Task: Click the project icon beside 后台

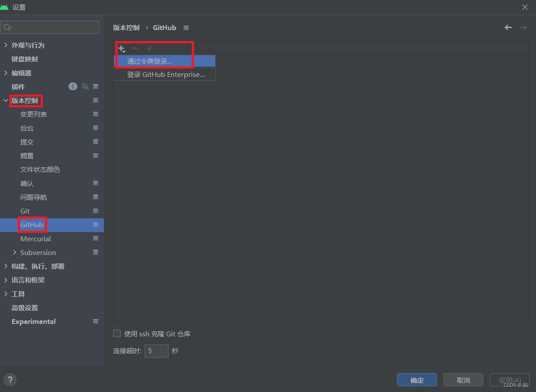Action: [x=96, y=128]
